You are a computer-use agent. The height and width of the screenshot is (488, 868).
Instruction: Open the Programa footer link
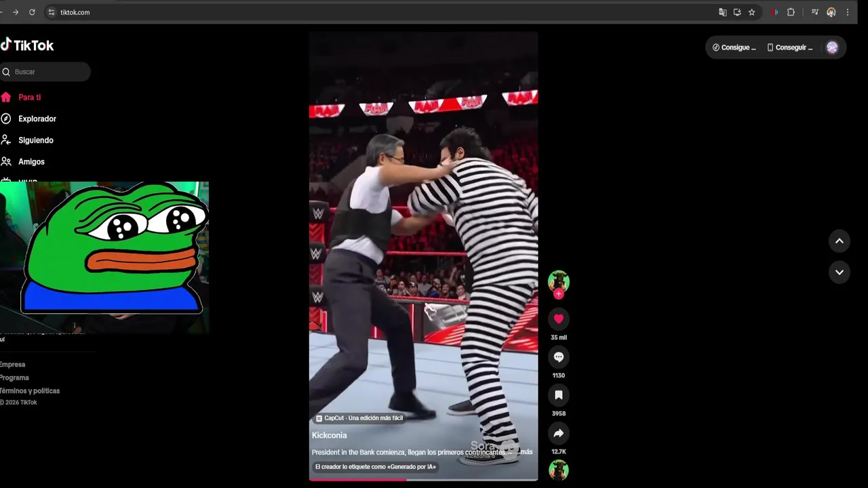click(14, 378)
